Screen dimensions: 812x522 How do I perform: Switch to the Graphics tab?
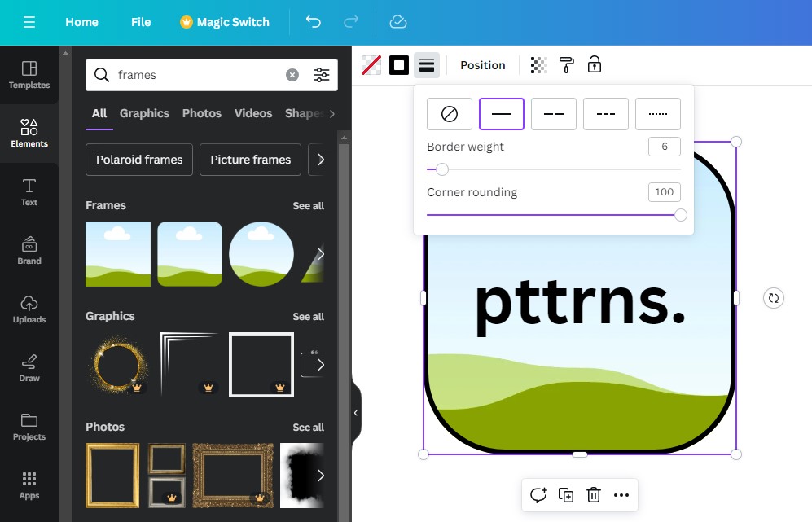[144, 113]
